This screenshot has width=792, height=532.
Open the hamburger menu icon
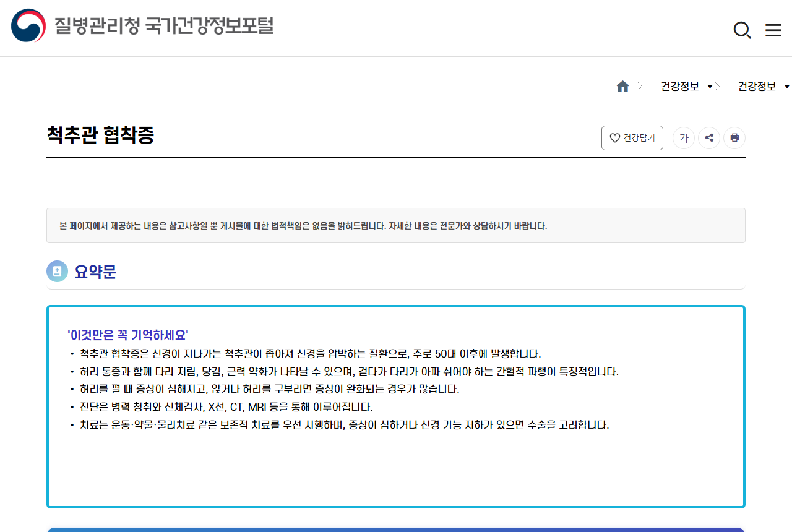click(773, 30)
